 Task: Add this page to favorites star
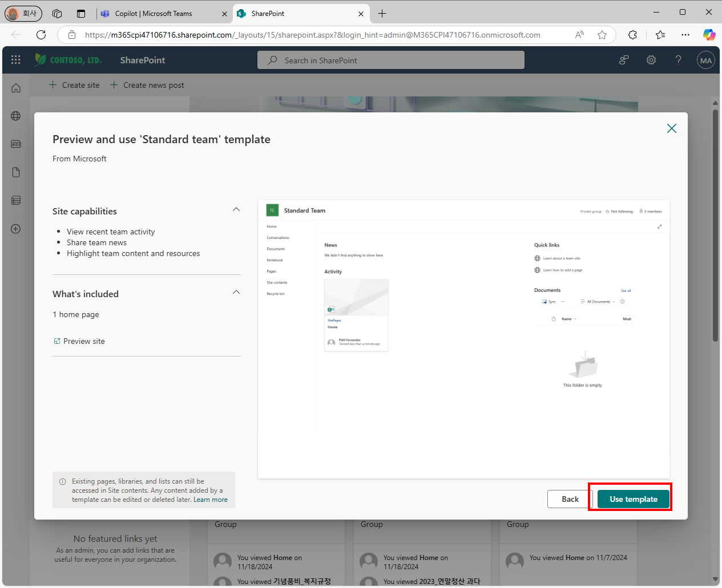[x=602, y=35]
